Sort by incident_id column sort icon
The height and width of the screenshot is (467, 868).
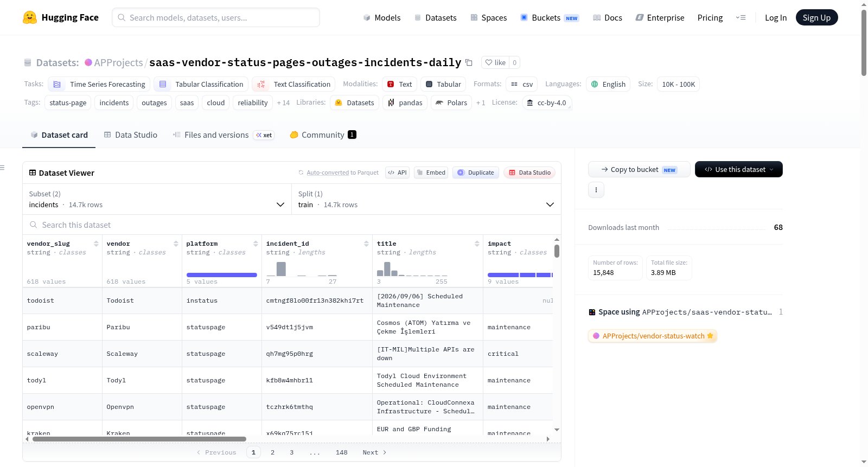point(366,244)
